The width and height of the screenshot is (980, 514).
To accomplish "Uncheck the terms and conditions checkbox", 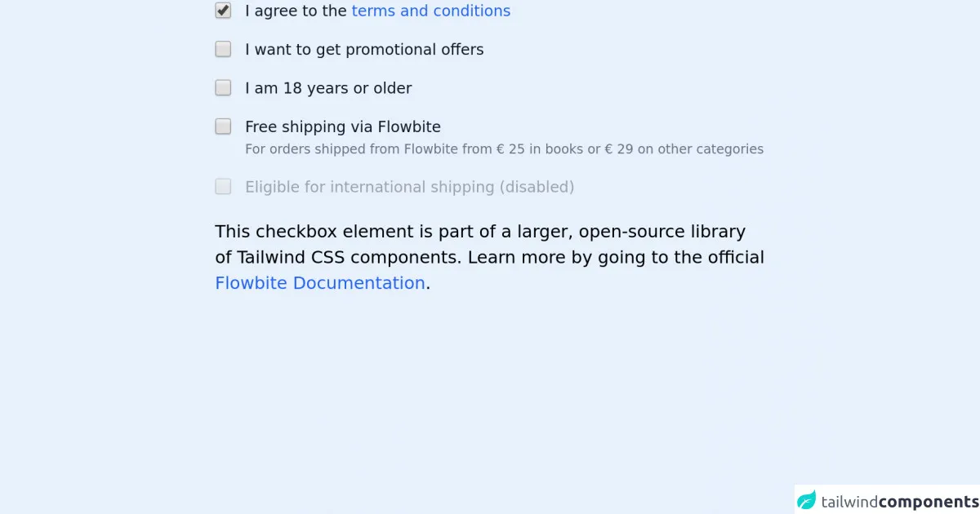I will click(223, 11).
